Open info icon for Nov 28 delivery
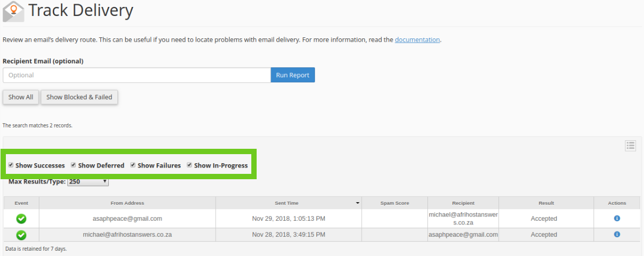 (x=617, y=235)
